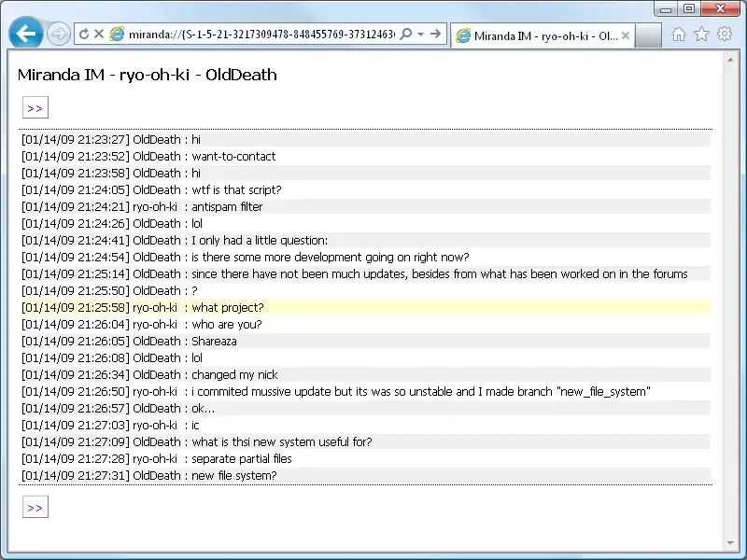Select the message 'ic'
Image resolution: width=747 pixels, height=560 pixels.
click(195, 426)
